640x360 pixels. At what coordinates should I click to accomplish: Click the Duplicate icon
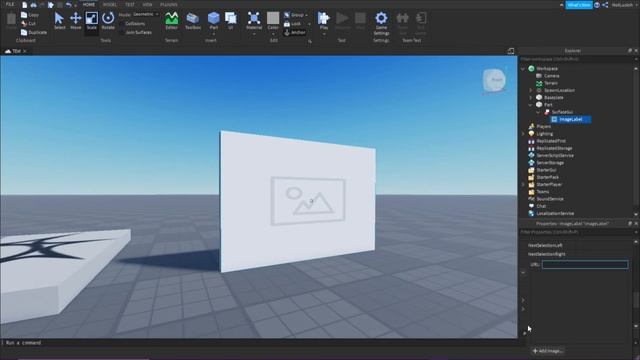(24, 32)
